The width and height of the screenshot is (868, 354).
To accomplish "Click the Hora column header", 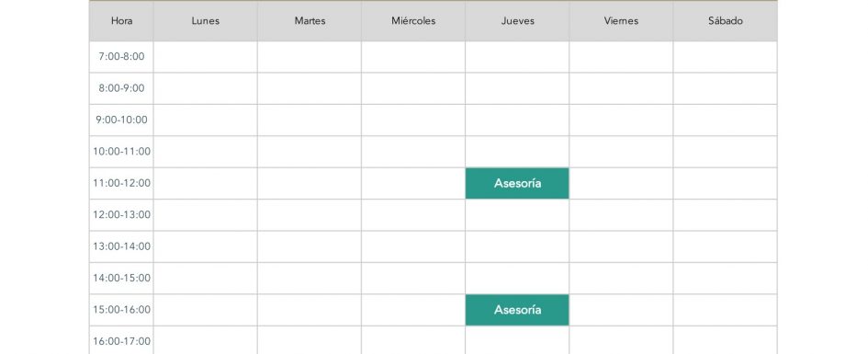I will pyautogui.click(x=121, y=21).
